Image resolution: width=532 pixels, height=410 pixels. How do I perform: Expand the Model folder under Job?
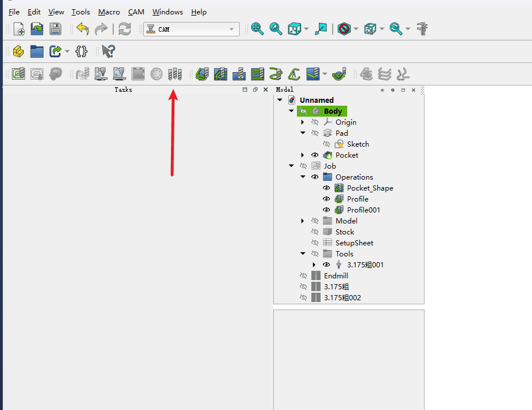[x=303, y=221]
